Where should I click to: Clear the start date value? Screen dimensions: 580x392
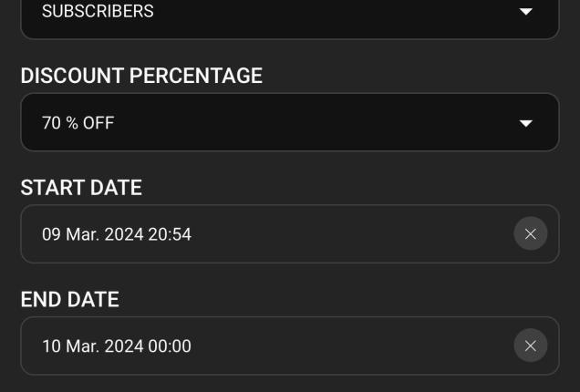[531, 234]
